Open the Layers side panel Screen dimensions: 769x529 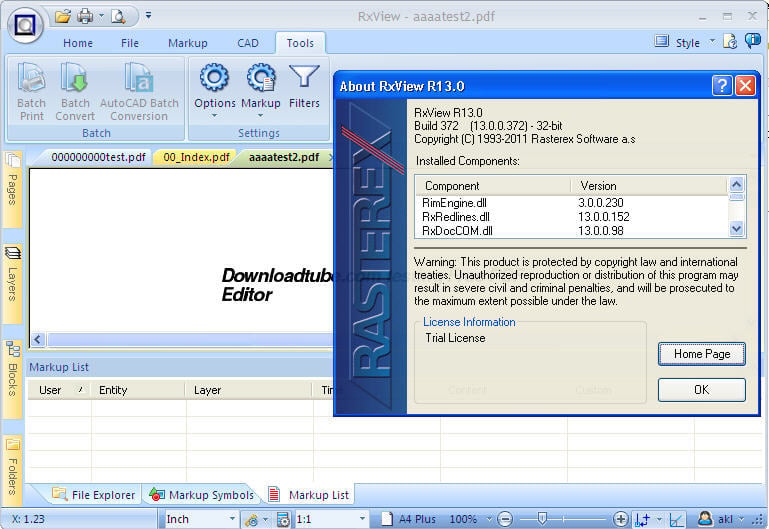click(x=12, y=283)
